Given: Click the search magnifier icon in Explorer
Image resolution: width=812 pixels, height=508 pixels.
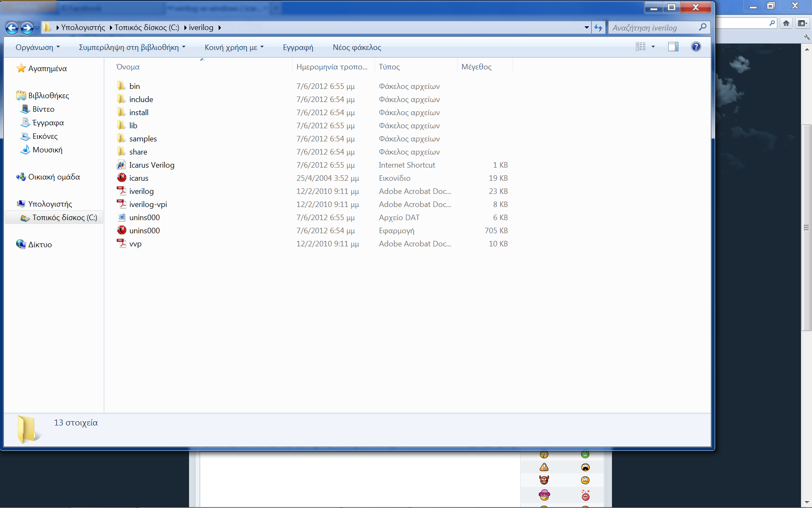Looking at the screenshot, I should pyautogui.click(x=702, y=27).
